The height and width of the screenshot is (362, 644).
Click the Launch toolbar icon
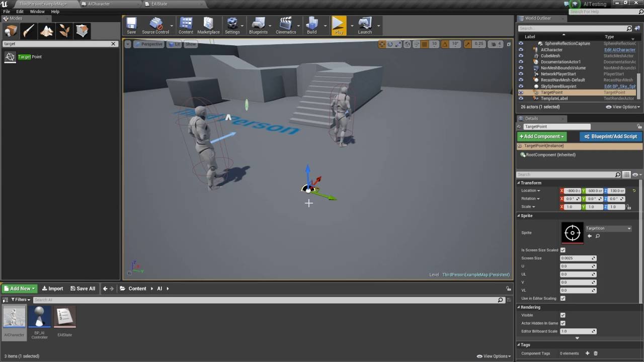[x=365, y=26]
